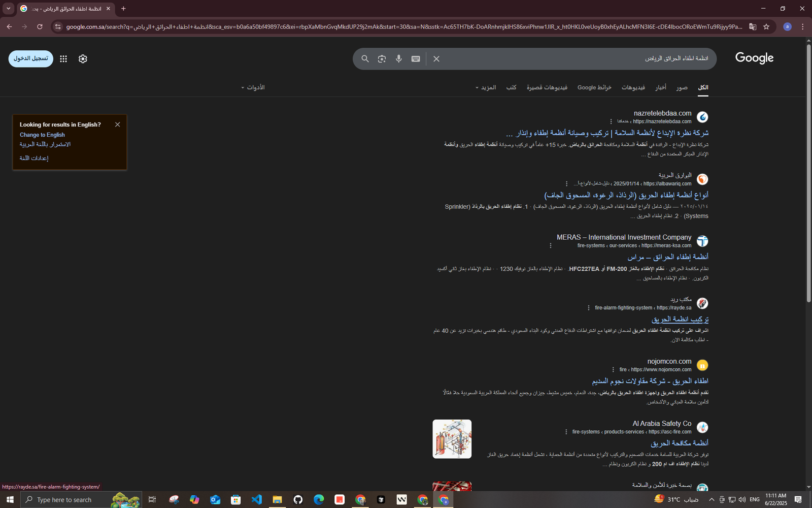Open Visual Studio Code from taskbar
This screenshot has width=812, height=508.
pyautogui.click(x=256, y=500)
